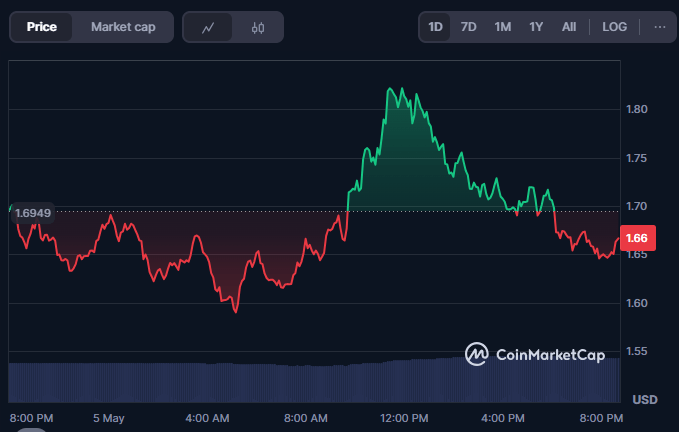This screenshot has height=432, width=679.
Task: Select the Price tab
Action: pyautogui.click(x=41, y=27)
